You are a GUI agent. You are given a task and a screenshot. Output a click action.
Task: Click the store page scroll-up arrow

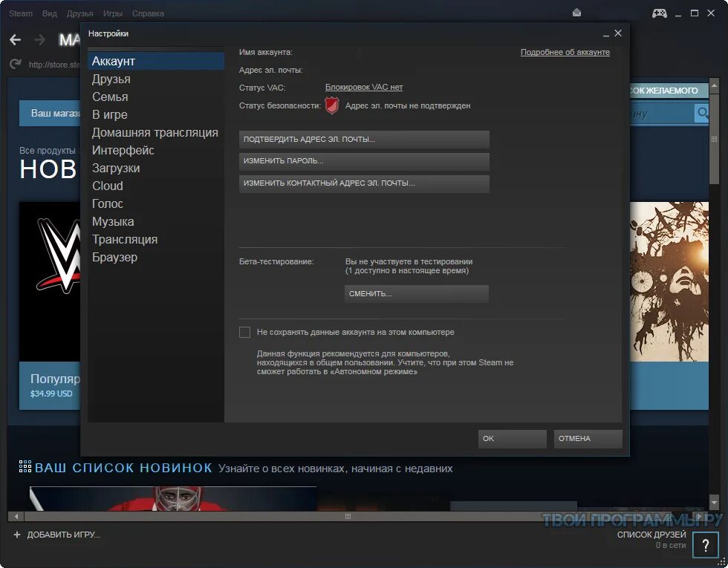pos(714,86)
